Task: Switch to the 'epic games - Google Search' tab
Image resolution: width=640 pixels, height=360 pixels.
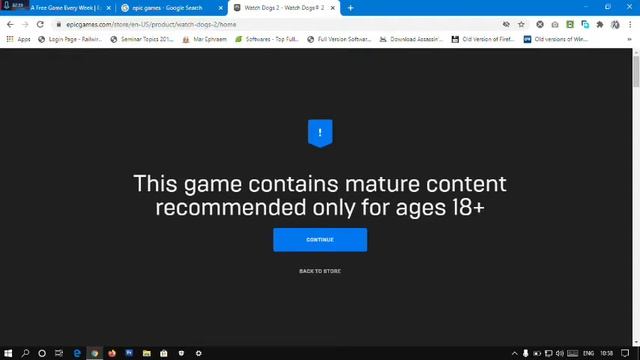Action: pyautogui.click(x=167, y=8)
